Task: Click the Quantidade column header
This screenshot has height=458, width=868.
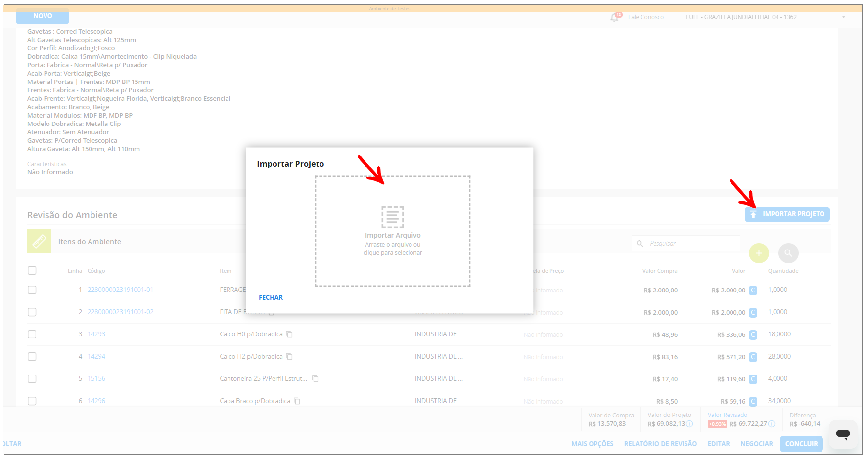Action: [x=783, y=271]
